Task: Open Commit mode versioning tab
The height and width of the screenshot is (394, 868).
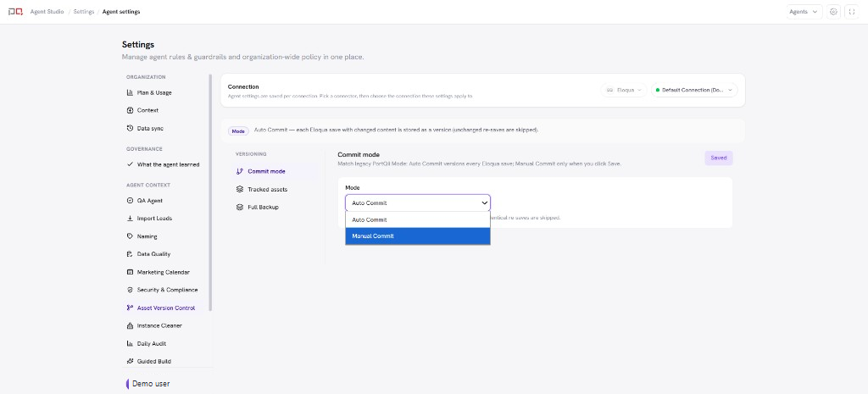Action: click(275, 171)
